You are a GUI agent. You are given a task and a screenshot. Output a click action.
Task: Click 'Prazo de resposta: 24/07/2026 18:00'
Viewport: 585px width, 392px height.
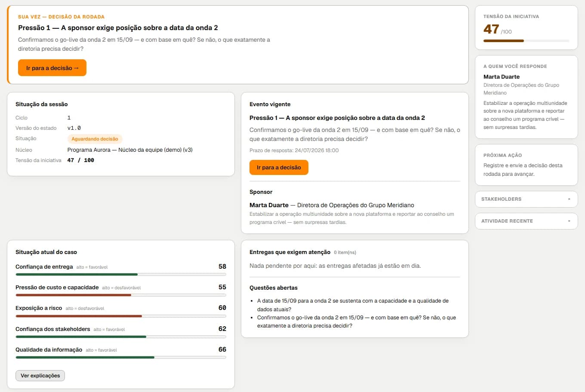point(294,150)
